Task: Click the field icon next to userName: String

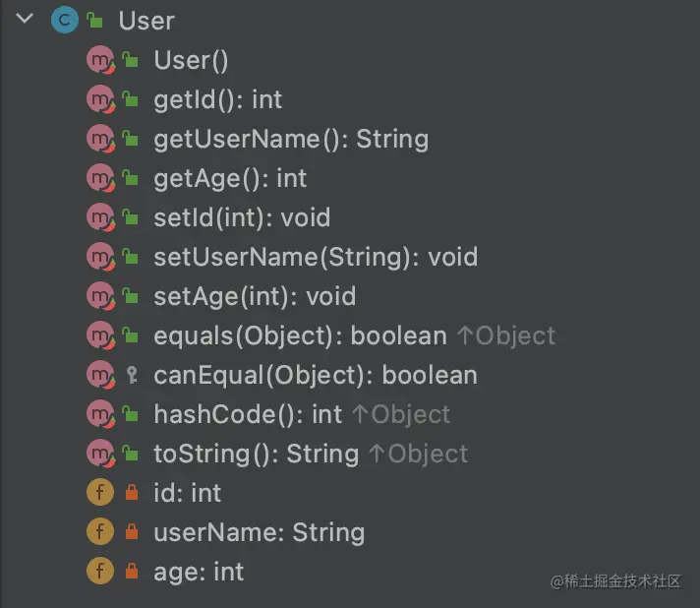Action: [x=100, y=531]
